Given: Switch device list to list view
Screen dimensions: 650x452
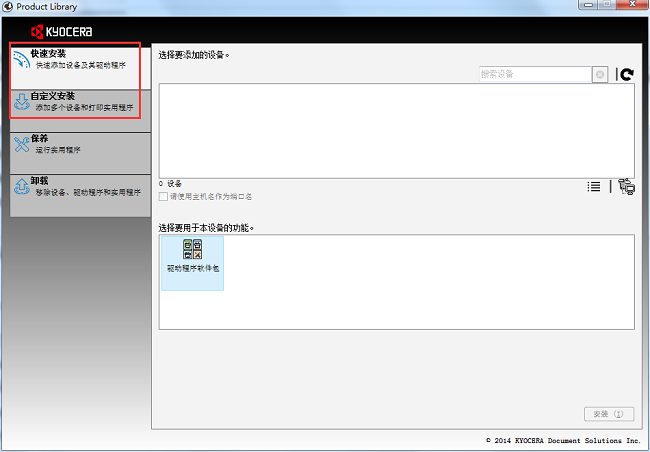Looking at the screenshot, I should point(594,187).
